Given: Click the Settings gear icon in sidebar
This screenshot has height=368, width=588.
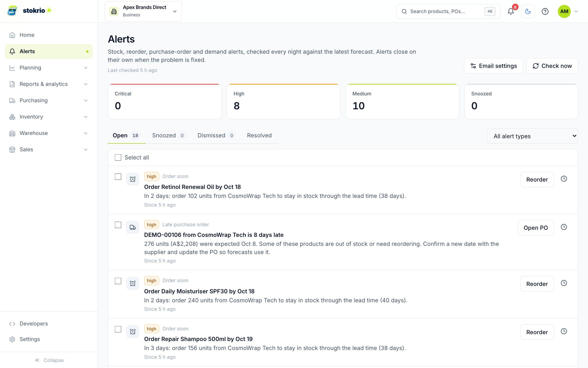Looking at the screenshot, I should point(12,339).
